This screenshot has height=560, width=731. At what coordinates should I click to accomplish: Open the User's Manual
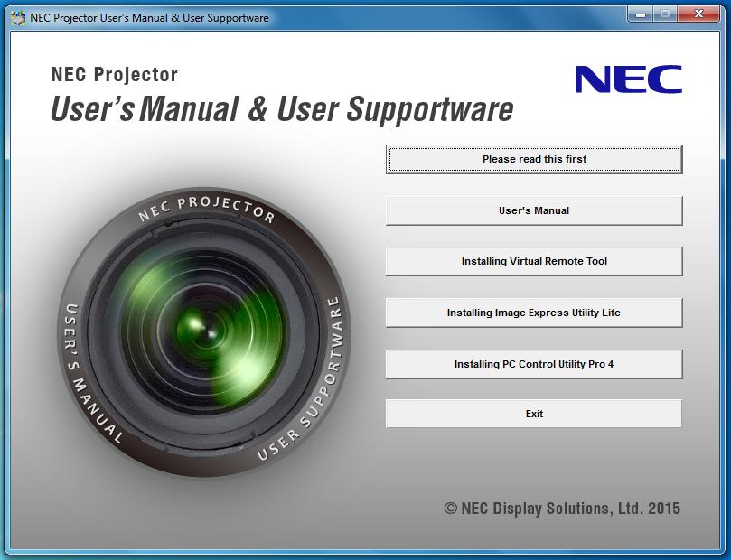tap(534, 210)
